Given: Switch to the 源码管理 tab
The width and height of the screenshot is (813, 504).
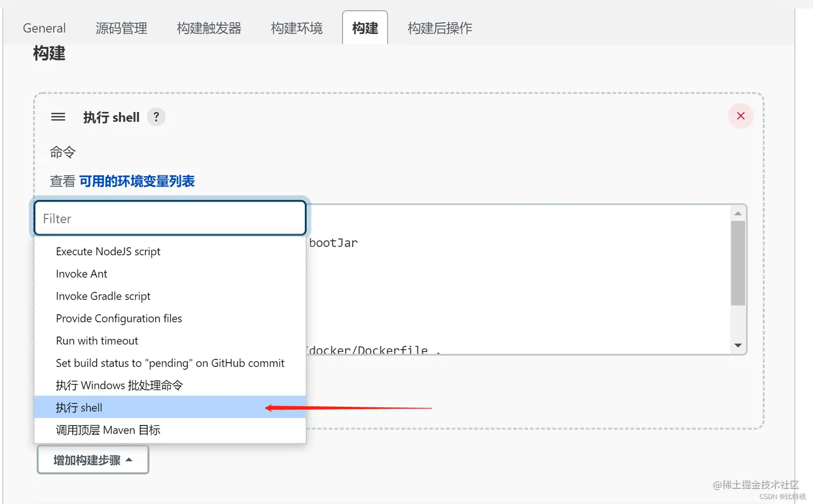Looking at the screenshot, I should [x=122, y=28].
